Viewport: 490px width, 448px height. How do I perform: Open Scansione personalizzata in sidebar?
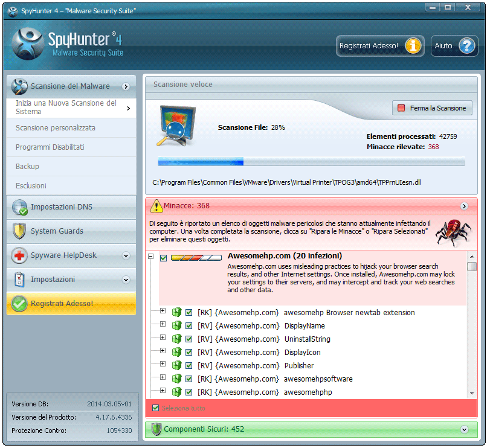[x=56, y=128]
